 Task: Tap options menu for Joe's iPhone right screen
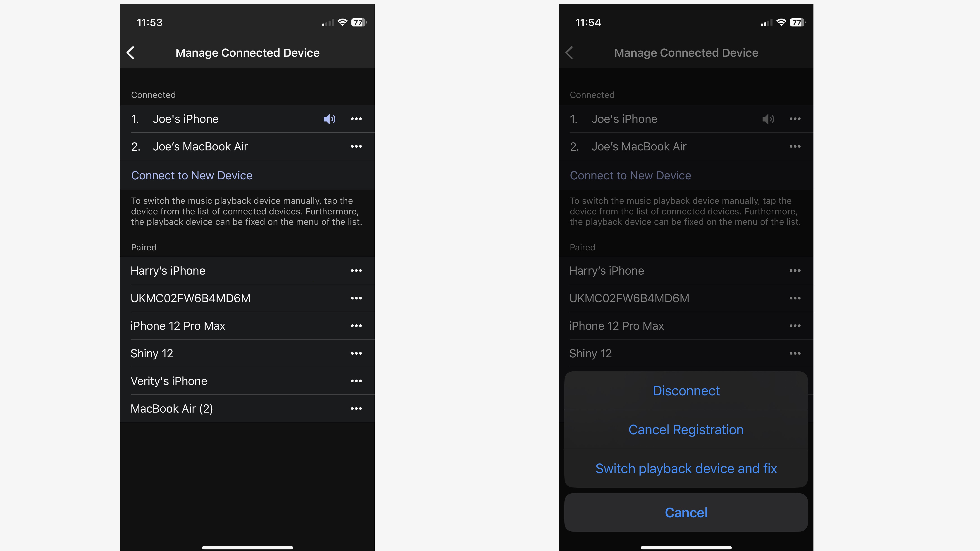(795, 119)
